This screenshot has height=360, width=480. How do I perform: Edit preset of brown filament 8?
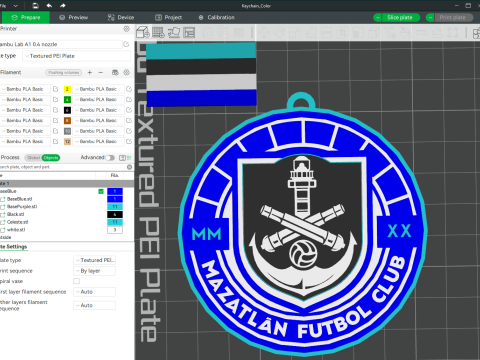[x=129, y=120]
